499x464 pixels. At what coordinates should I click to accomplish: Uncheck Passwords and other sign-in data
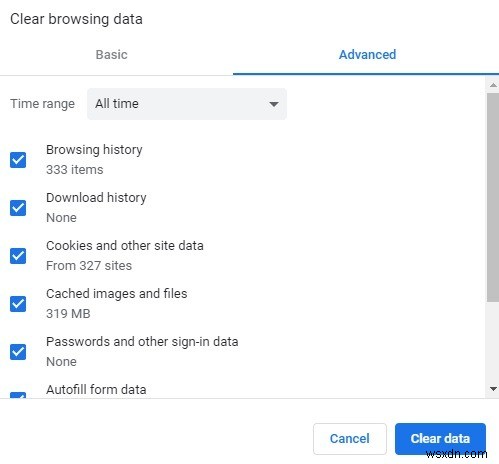18,352
